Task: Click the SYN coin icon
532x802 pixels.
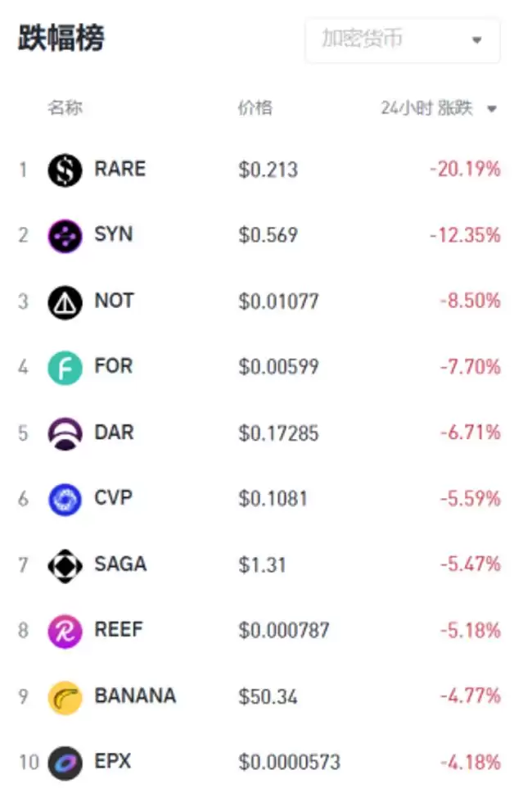Action: click(65, 236)
